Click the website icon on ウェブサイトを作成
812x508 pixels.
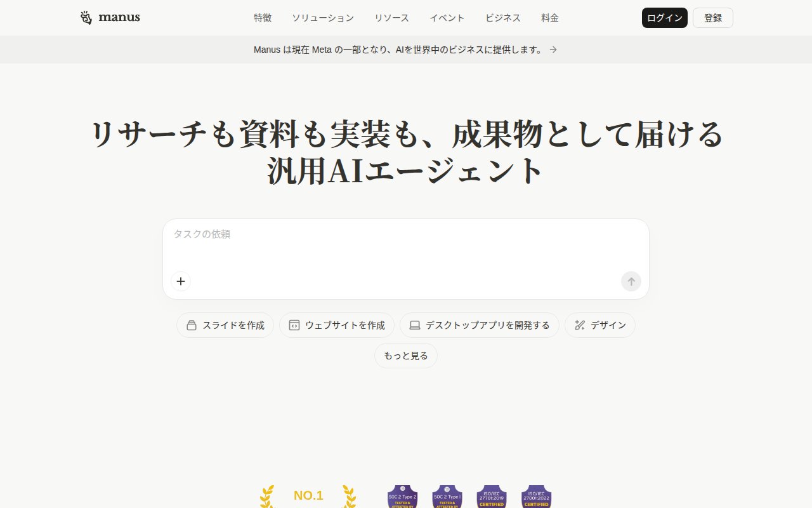click(x=294, y=325)
